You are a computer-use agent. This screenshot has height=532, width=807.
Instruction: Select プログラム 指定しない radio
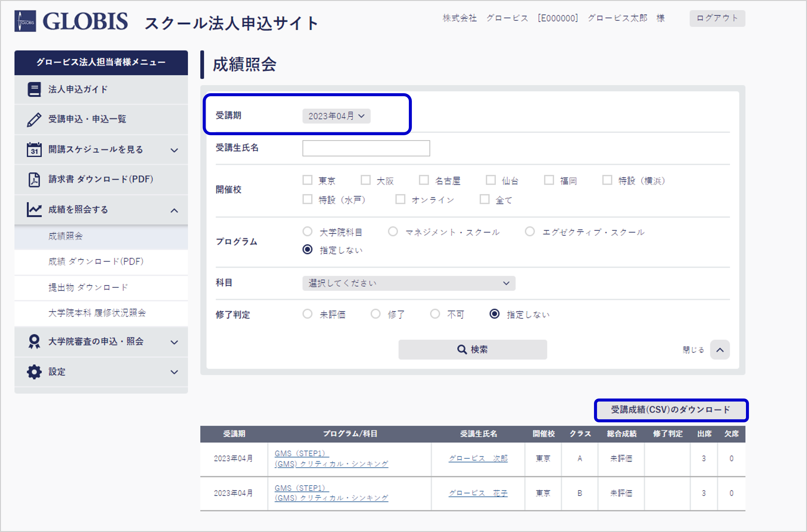pyautogui.click(x=307, y=250)
